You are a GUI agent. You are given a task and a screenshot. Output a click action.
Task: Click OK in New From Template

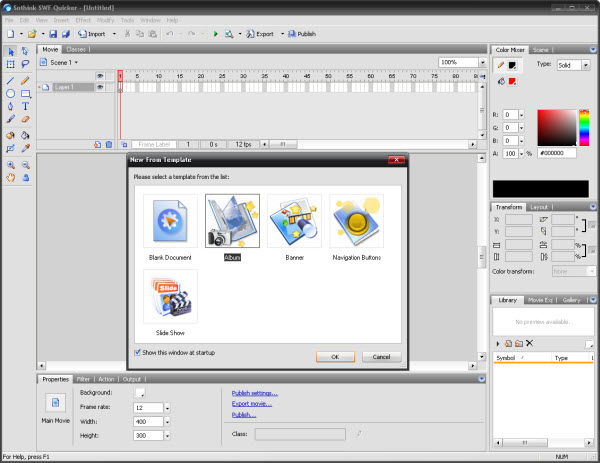335,356
